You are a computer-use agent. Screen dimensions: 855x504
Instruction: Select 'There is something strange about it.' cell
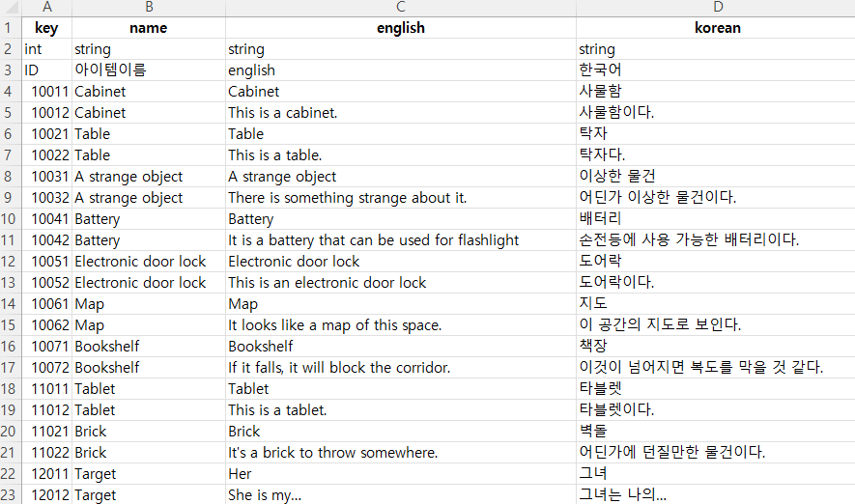coord(401,198)
